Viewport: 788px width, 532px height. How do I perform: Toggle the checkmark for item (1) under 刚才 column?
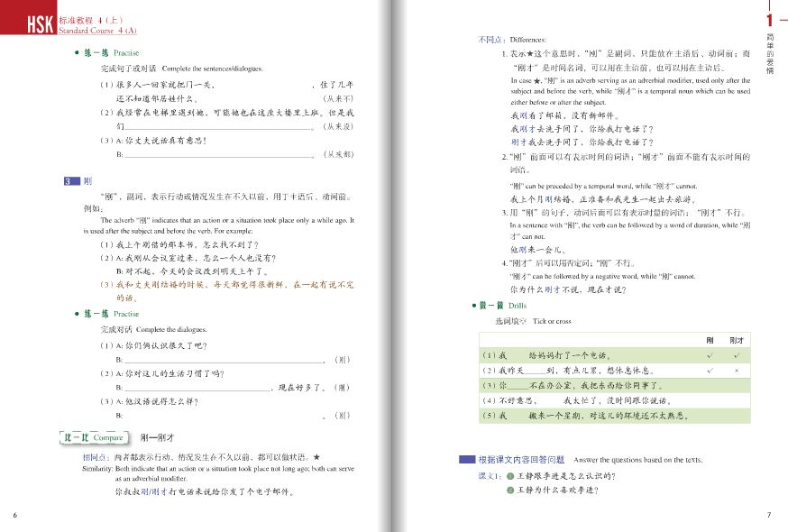(x=738, y=356)
